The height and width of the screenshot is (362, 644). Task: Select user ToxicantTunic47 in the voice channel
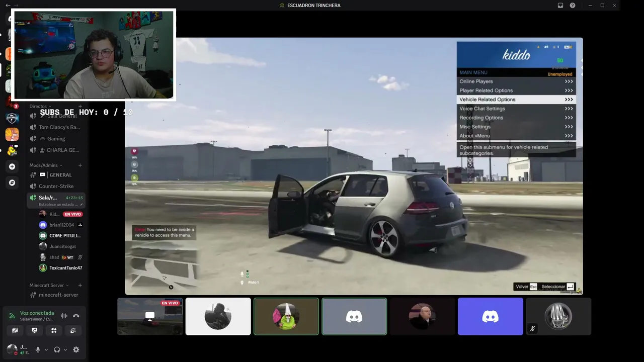coord(60,268)
